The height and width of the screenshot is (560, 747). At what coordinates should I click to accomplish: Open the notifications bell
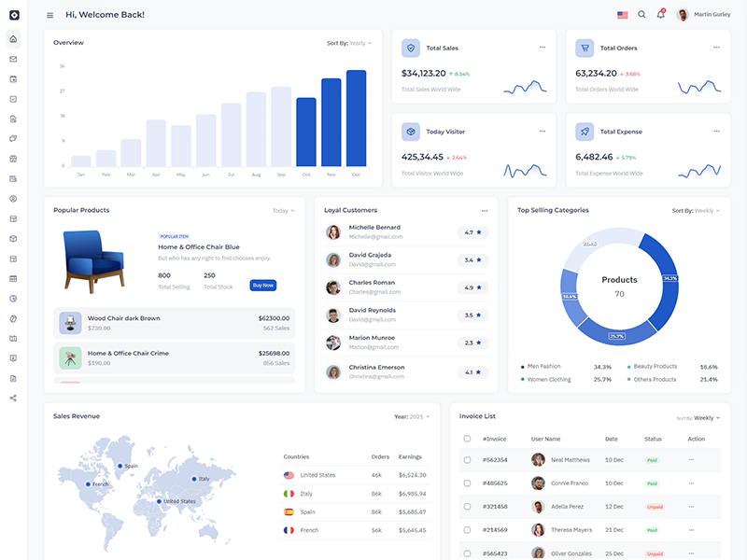click(661, 15)
